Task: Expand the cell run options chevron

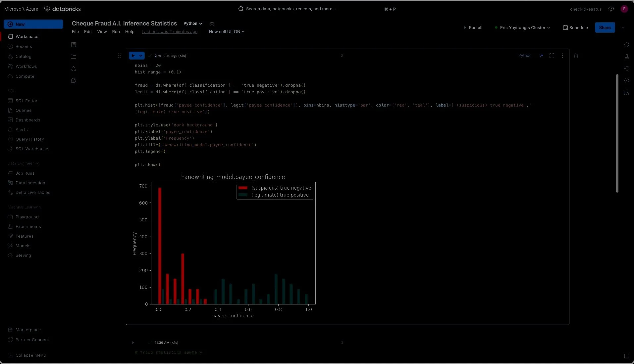Action: (x=140, y=56)
